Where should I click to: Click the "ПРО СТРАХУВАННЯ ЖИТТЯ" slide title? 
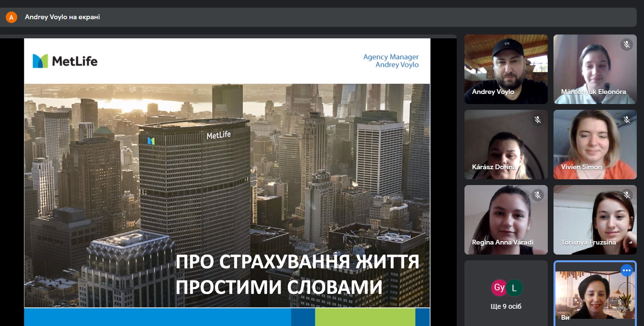[x=297, y=262]
